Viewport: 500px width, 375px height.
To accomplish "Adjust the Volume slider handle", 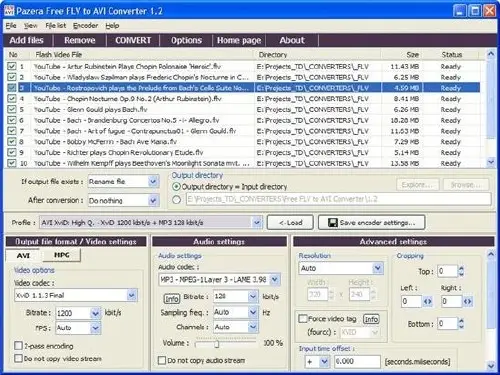I will tap(217, 344).
